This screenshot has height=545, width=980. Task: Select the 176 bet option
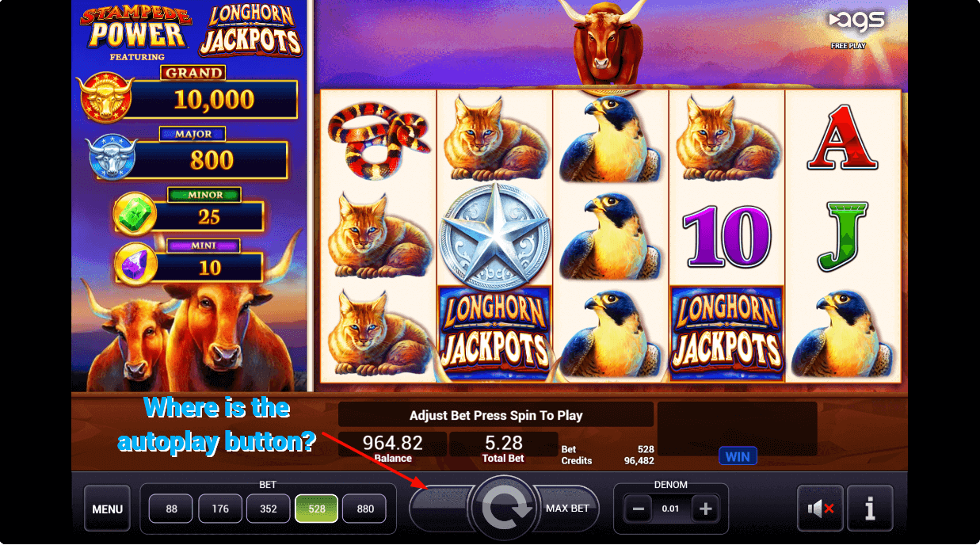219,509
